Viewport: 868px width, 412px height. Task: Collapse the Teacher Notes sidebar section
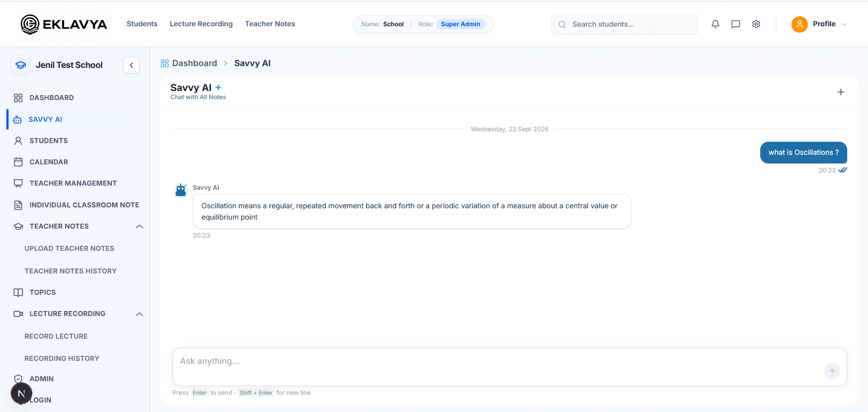click(139, 226)
